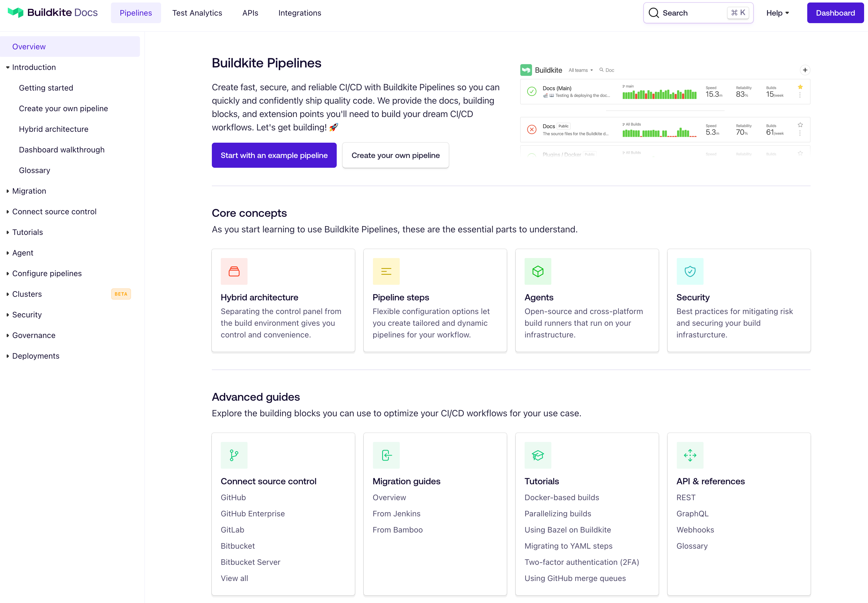Screen dimensions: 868x603
Task: Click the Hybrid architecture card icon
Action: coord(234,271)
